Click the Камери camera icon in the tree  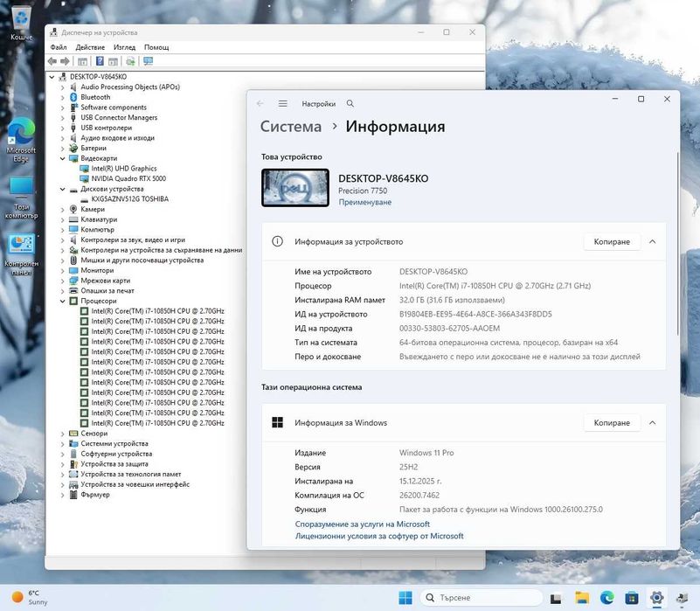click(x=73, y=209)
